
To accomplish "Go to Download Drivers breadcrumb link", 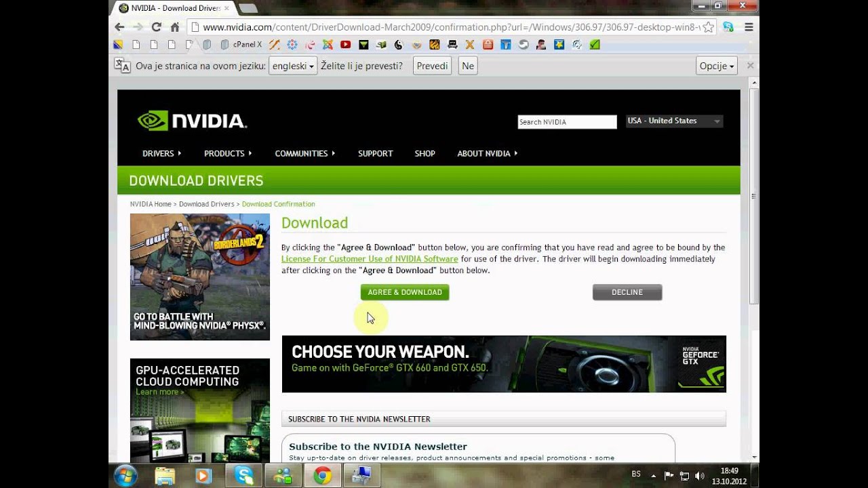I will [x=206, y=204].
